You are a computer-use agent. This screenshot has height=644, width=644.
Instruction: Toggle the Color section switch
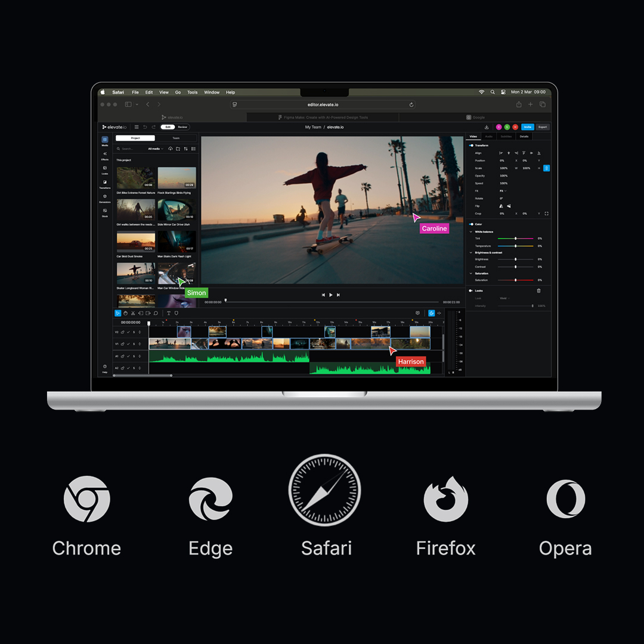(x=471, y=224)
